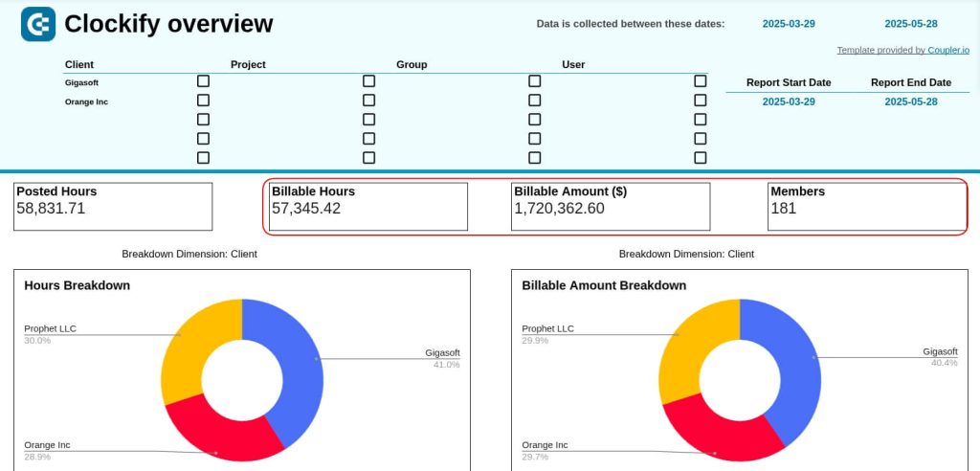Click the red Orange Inc slice in Billable Amount Breakdown
Viewport: 980px width, 471px height.
point(719,432)
